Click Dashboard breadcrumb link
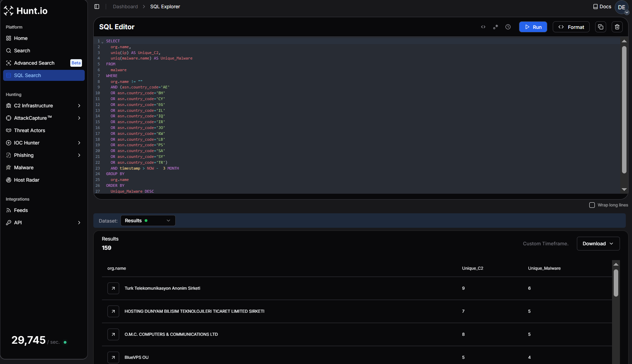632x364 pixels. [125, 7]
